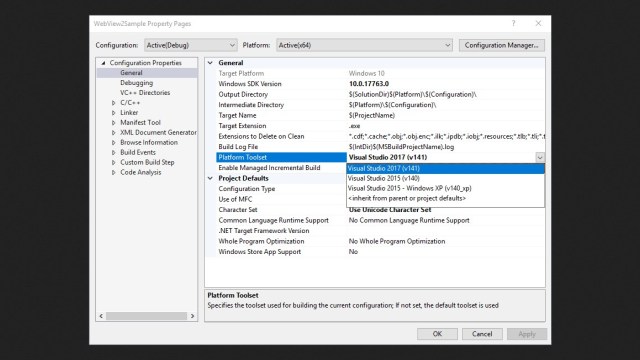The height and width of the screenshot is (360, 640).
Task: Collapse the Project Defaults section
Action: 210,178
